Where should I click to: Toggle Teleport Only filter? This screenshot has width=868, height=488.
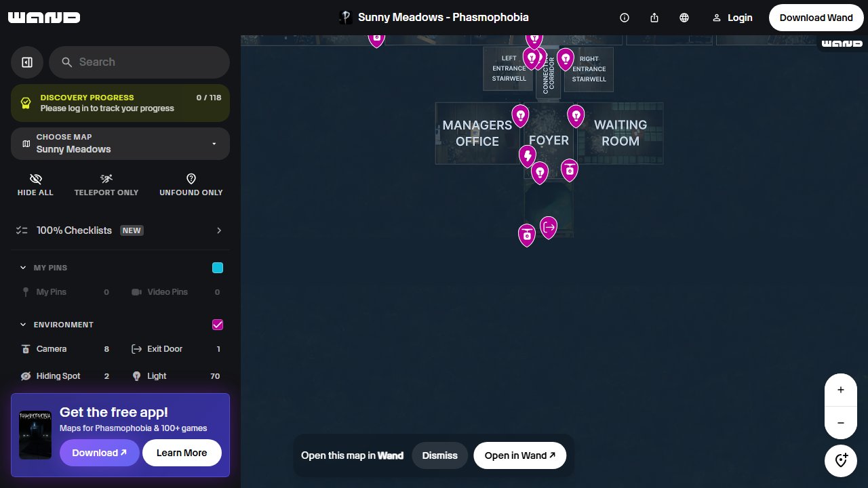click(106, 184)
